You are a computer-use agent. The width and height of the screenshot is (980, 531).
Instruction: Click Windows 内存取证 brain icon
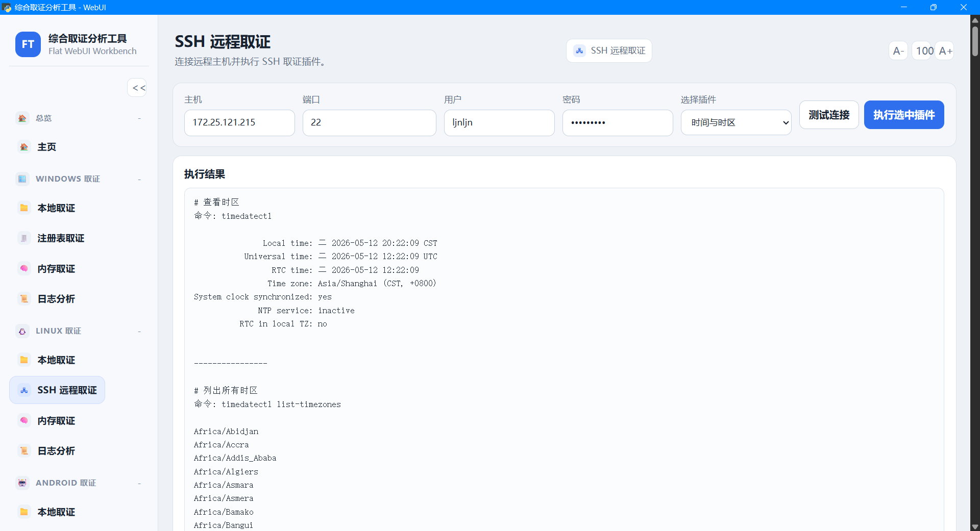24,268
